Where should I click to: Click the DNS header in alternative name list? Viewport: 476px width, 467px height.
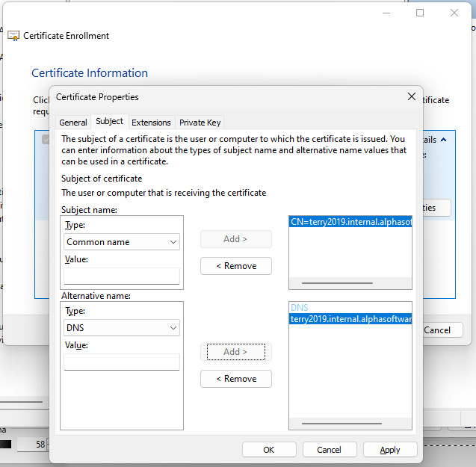[300, 308]
